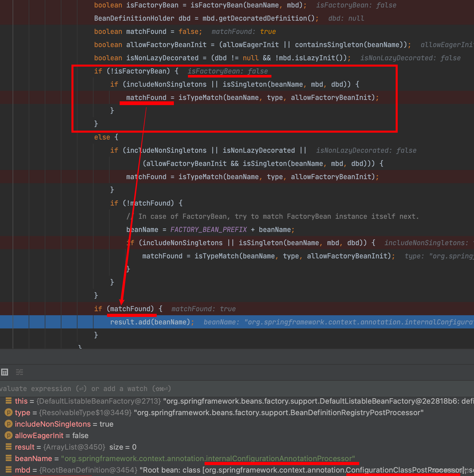
Task: Focus the evaluate expression or add watch field
Action: (237, 389)
